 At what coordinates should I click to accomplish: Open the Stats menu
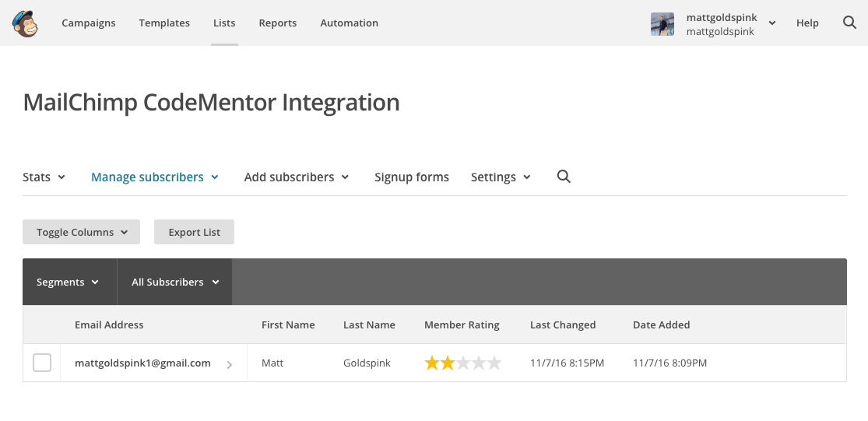tap(44, 177)
